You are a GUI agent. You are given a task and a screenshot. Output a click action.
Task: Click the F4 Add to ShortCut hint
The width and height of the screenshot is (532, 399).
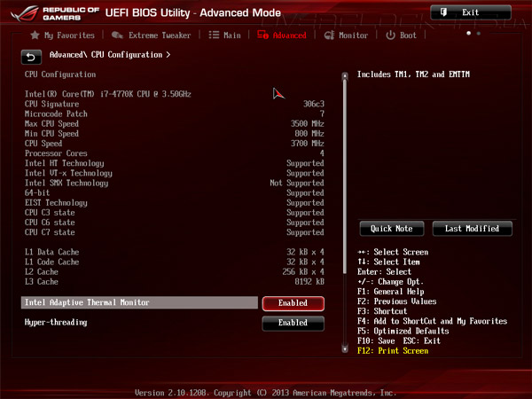[433, 321]
